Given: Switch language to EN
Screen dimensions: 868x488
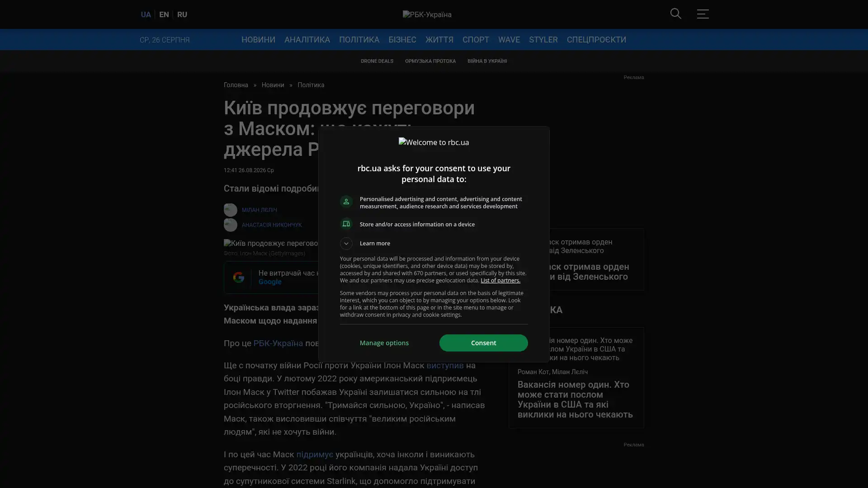Looking at the screenshot, I should coord(164,14).
